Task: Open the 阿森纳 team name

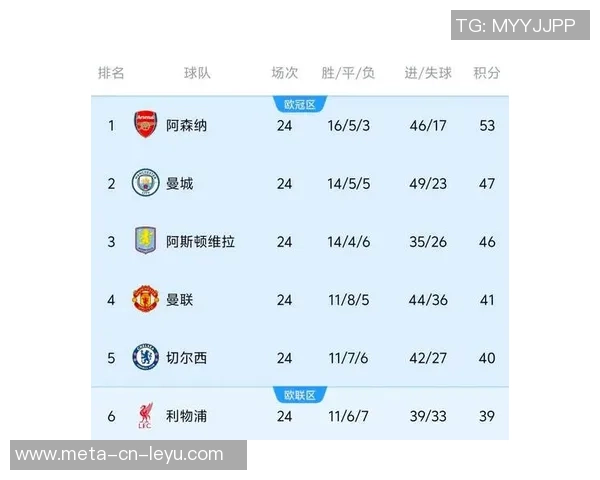Action: coord(187,126)
